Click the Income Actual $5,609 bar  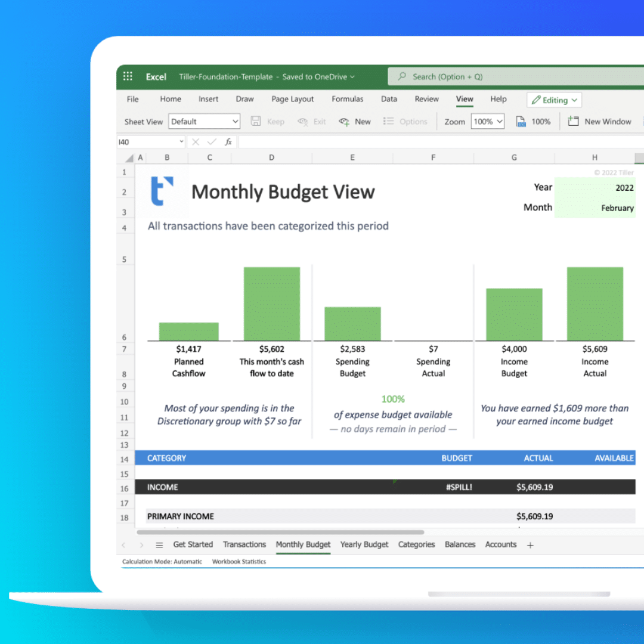(595, 304)
